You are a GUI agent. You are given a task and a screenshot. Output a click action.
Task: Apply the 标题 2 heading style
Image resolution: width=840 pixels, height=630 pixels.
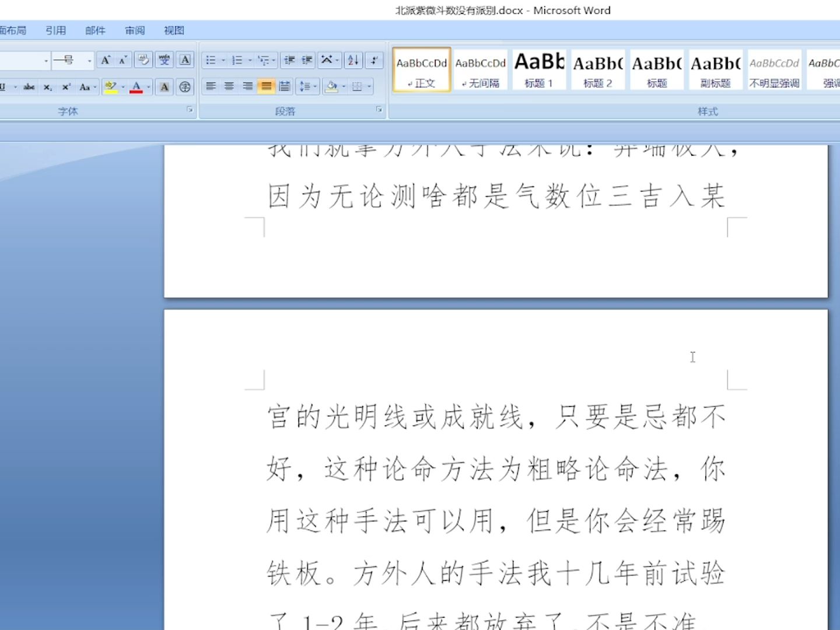tap(598, 70)
